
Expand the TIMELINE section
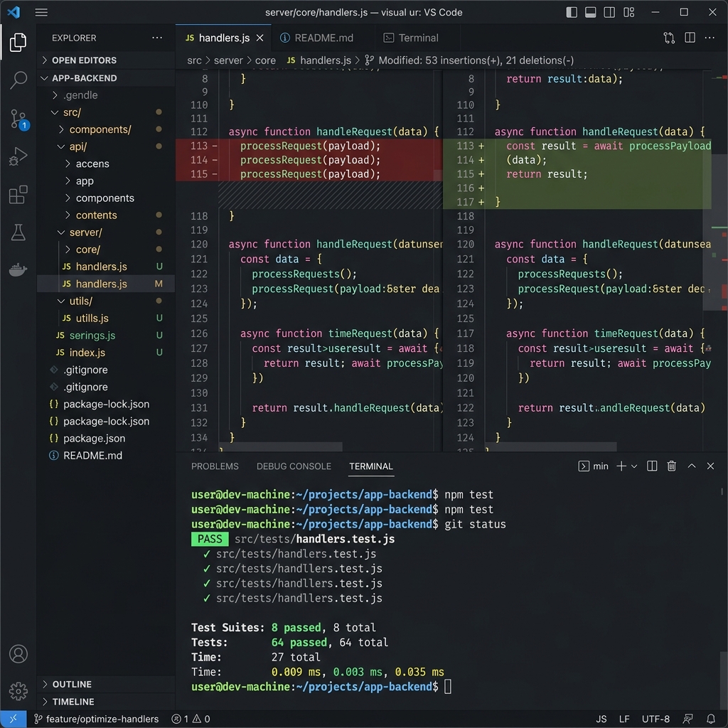(106, 702)
